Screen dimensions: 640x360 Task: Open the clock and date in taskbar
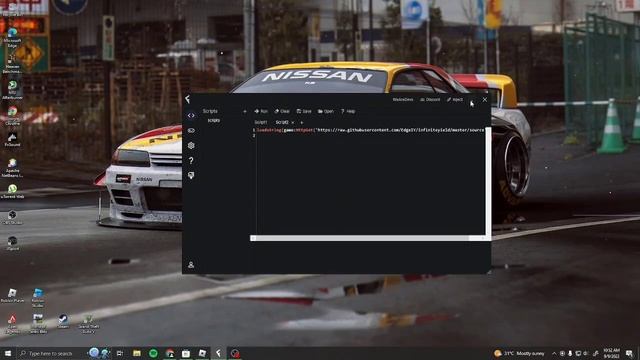tap(611, 353)
